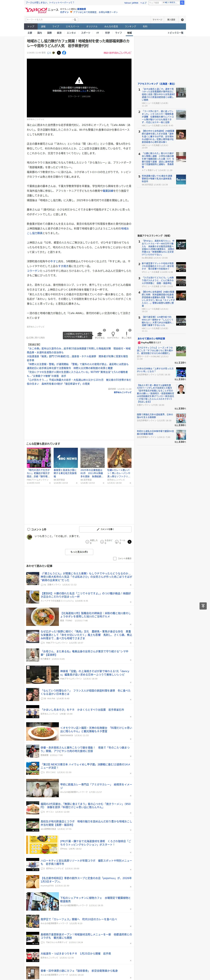Open the ヘルプ header link
210x980 pixels.
click(143, 3)
